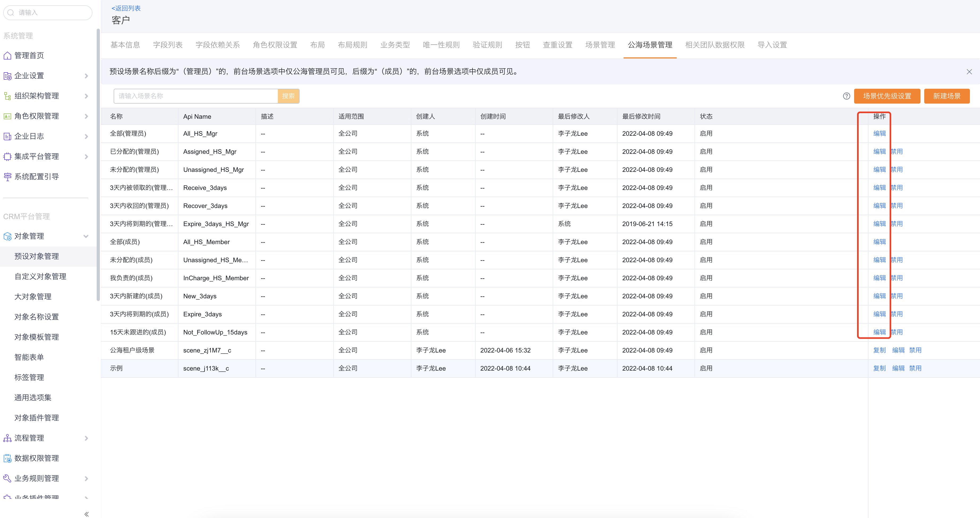Switch to the 字段列表 tab
The image size is (980, 518).
click(167, 45)
